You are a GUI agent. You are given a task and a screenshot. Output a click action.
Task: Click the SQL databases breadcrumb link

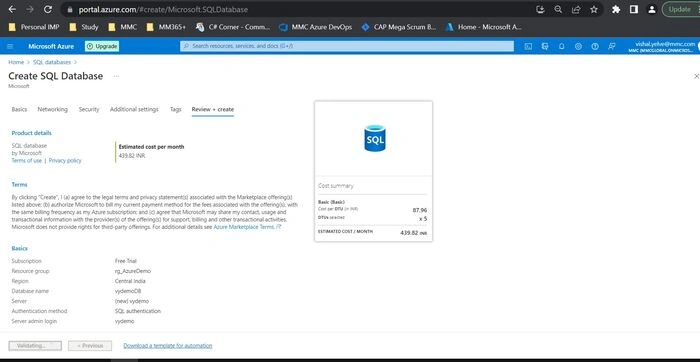click(x=52, y=62)
